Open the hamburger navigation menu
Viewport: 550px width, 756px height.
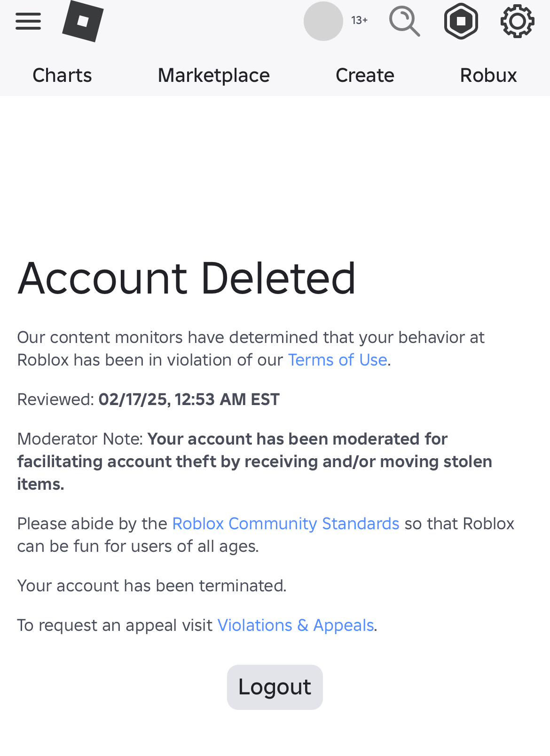(28, 21)
